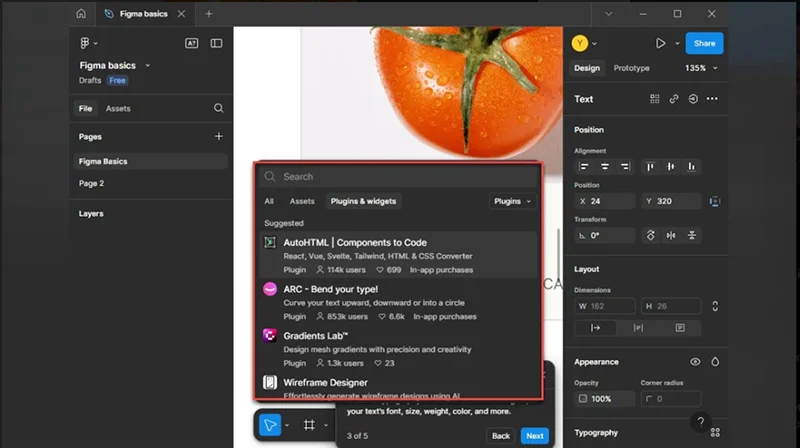Select the All tab in search popup
Viewport: 800px width, 448px height.
(x=269, y=201)
